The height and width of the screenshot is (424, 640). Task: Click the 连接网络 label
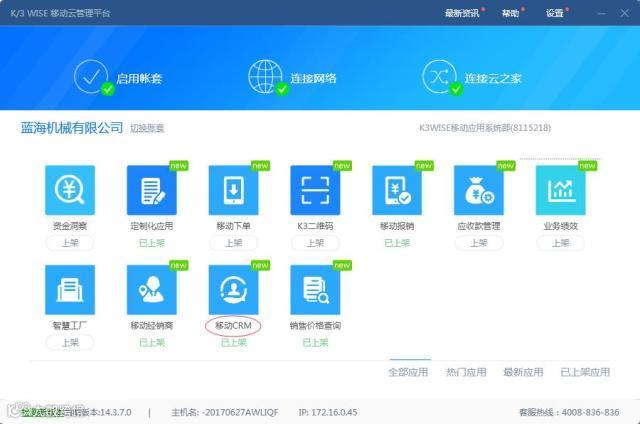click(x=313, y=78)
